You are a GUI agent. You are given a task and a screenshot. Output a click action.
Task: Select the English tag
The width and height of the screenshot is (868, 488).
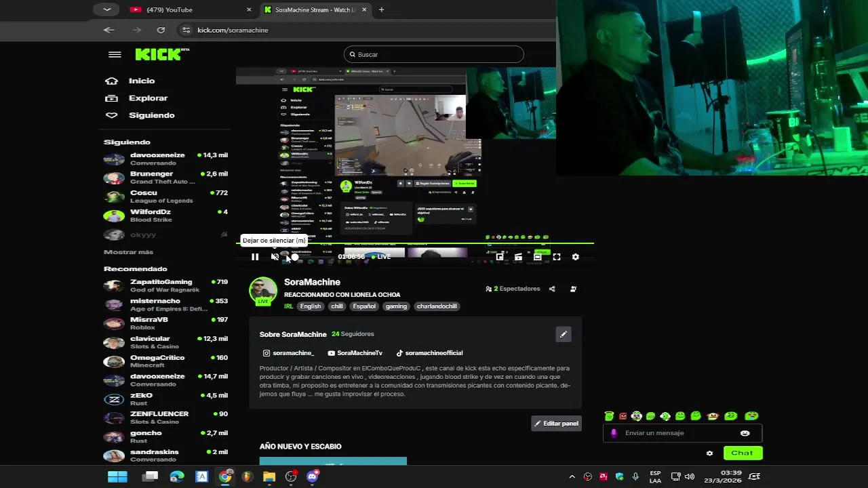click(311, 306)
